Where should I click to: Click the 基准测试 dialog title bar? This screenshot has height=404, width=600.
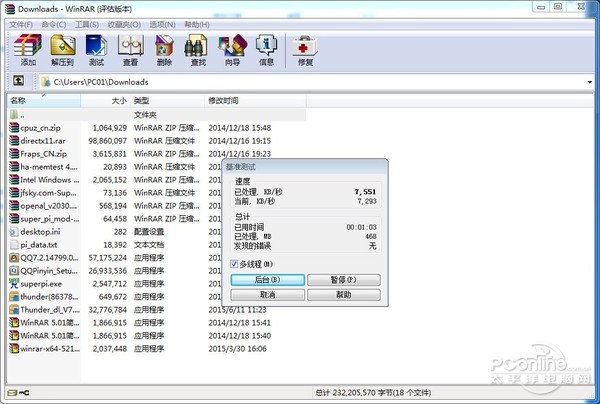click(305, 167)
